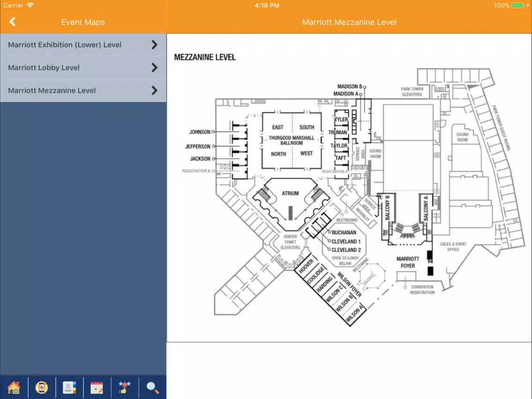
Task: Open the calendar schedule icon
Action: click(96, 387)
